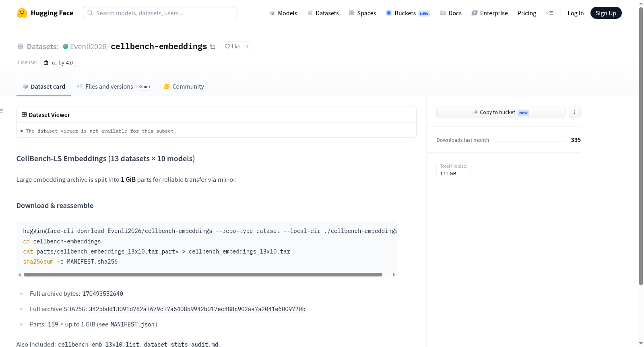This screenshot has width=644, height=347.
Task: Open the table of contents sidebar icon
Action: pyautogui.click(x=2, y=111)
